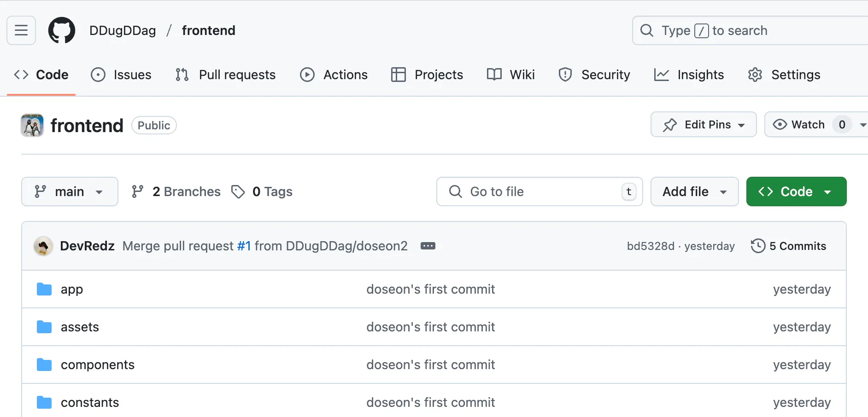Open pull request #1 link
Viewport: 868px width, 417px height.
(x=244, y=246)
